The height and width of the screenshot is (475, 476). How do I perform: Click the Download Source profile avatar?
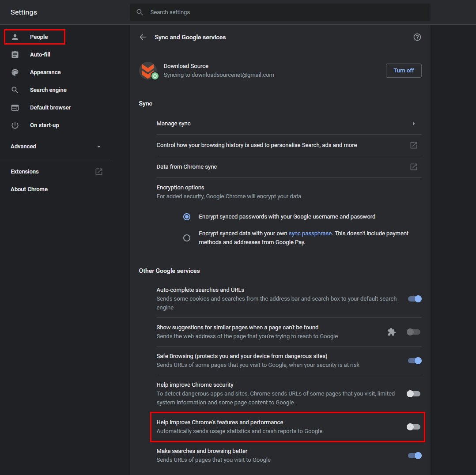pyautogui.click(x=148, y=71)
